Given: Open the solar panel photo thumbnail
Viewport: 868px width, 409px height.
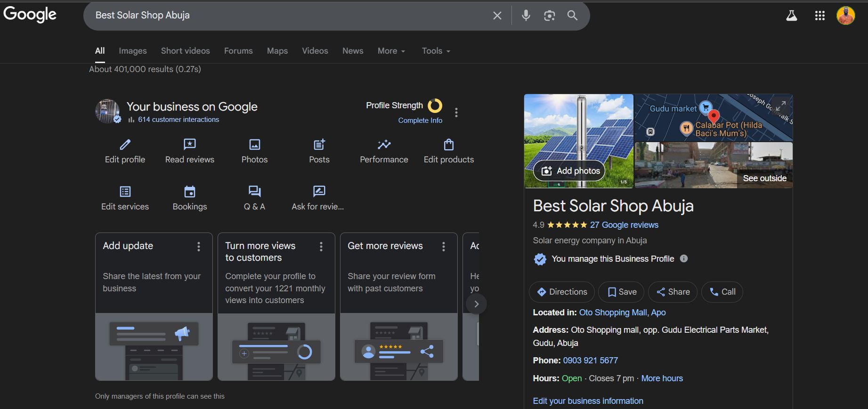Looking at the screenshot, I should (579, 141).
